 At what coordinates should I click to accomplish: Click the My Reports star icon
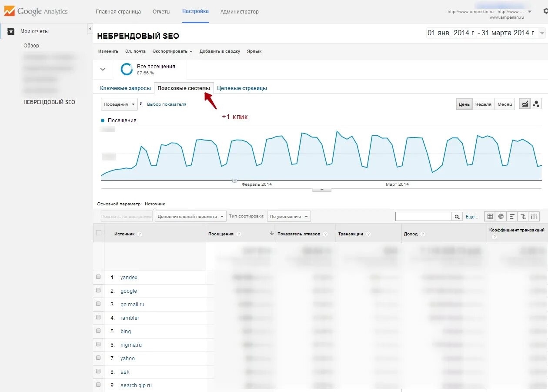pos(11,31)
